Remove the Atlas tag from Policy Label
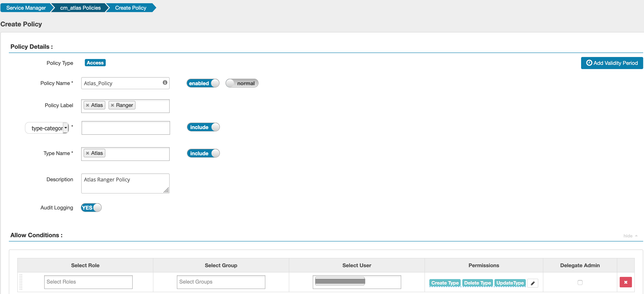 click(x=87, y=105)
